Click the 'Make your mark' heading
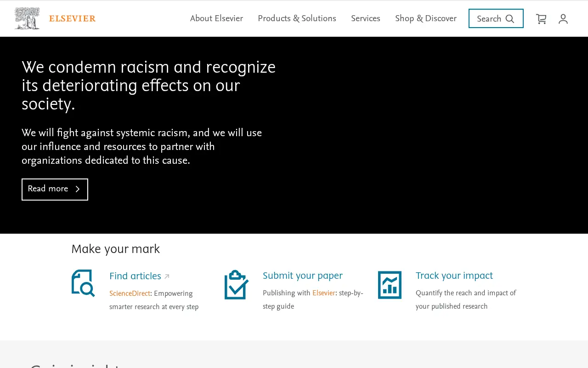 pyautogui.click(x=115, y=249)
